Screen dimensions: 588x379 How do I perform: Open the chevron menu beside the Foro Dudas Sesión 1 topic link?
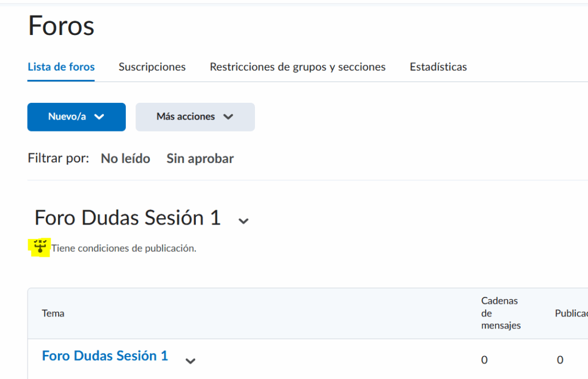tap(191, 361)
